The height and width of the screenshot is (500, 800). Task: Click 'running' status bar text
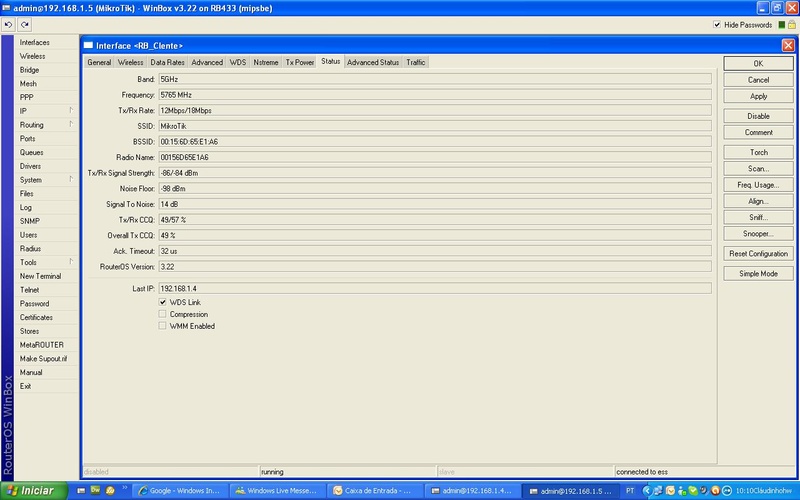click(x=272, y=471)
